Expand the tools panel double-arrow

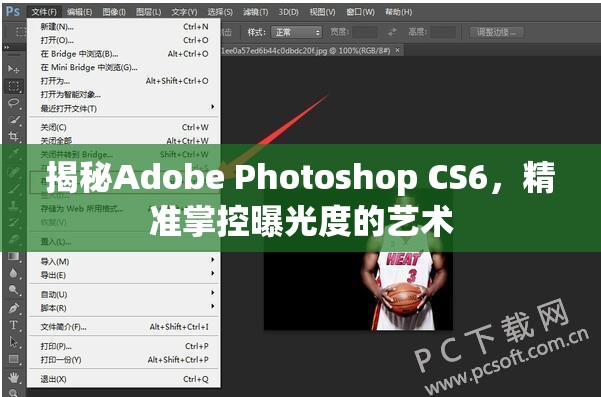coord(7,48)
